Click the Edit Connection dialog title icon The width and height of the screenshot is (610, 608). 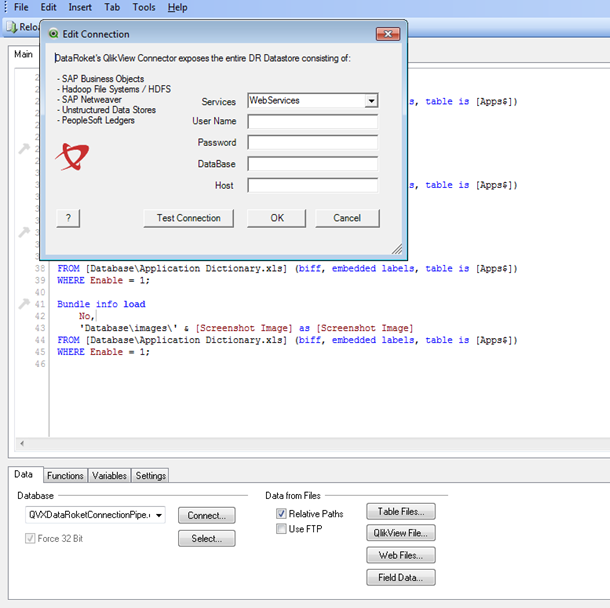(x=53, y=34)
